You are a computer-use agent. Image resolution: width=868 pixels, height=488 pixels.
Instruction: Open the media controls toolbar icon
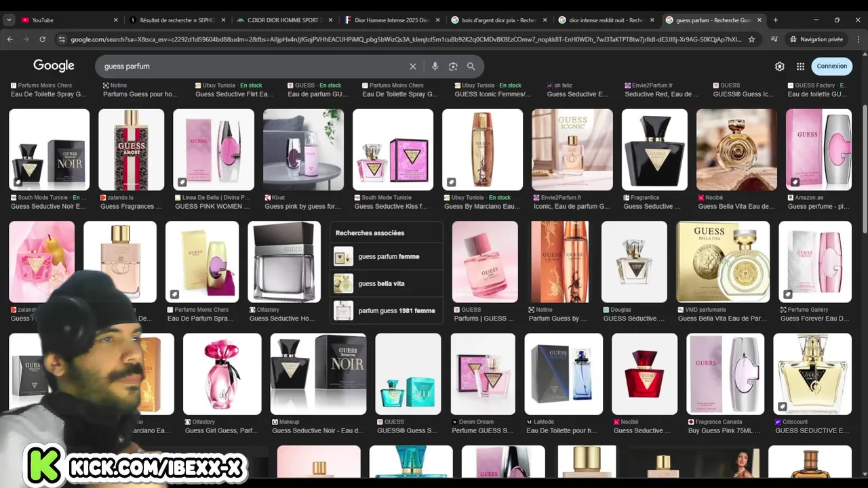tap(774, 39)
